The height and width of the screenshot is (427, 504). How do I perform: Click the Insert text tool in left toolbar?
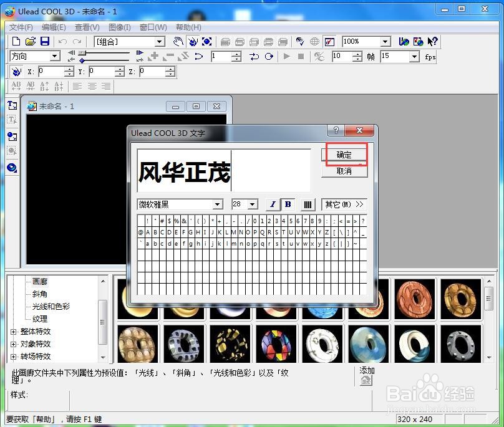[x=12, y=105]
